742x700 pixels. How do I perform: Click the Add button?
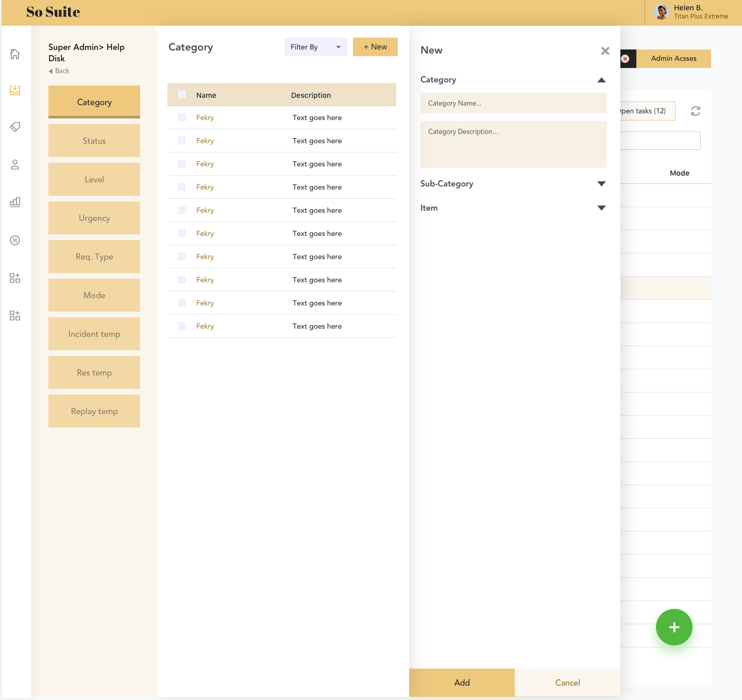(x=462, y=682)
